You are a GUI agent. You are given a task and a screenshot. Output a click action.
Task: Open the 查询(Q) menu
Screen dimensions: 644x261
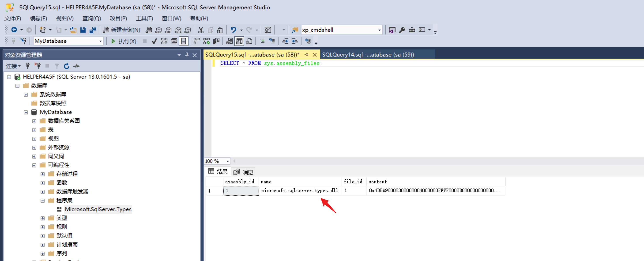click(92, 19)
